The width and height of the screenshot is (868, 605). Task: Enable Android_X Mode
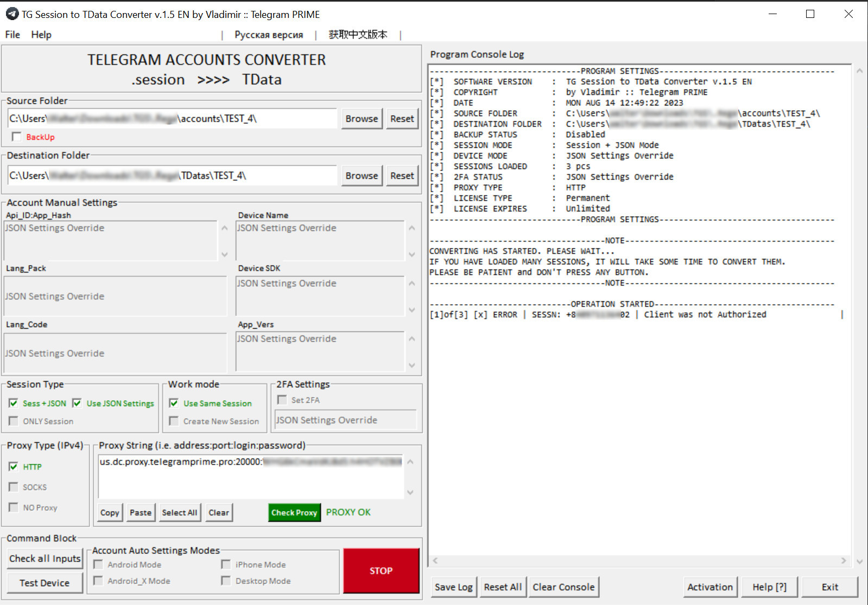coord(98,581)
